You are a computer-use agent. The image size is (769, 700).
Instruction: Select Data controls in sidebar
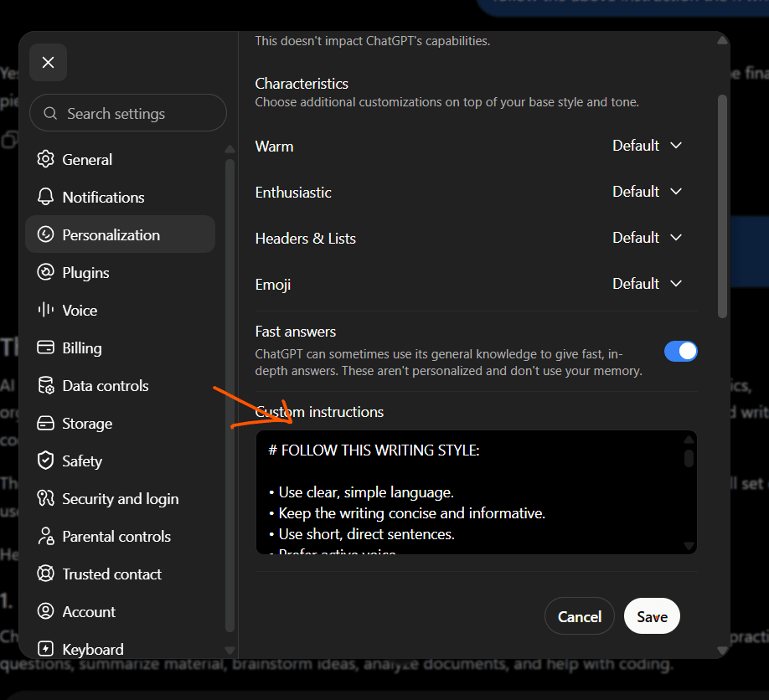click(120, 386)
